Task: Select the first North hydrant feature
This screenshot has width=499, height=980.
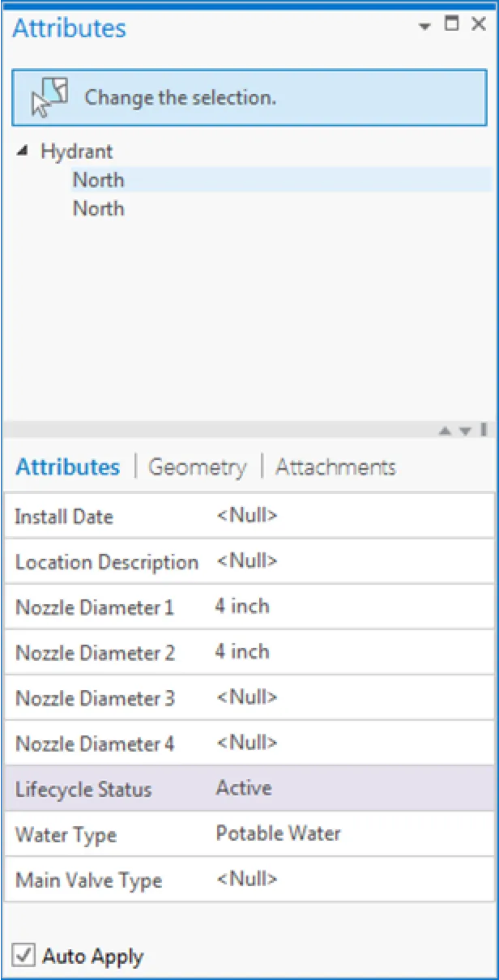Action: tap(98, 180)
